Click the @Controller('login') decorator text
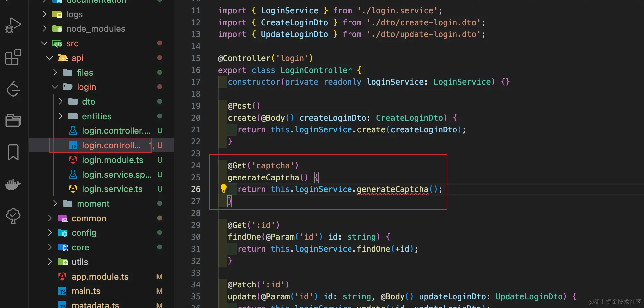The height and width of the screenshot is (308, 644). click(x=265, y=58)
